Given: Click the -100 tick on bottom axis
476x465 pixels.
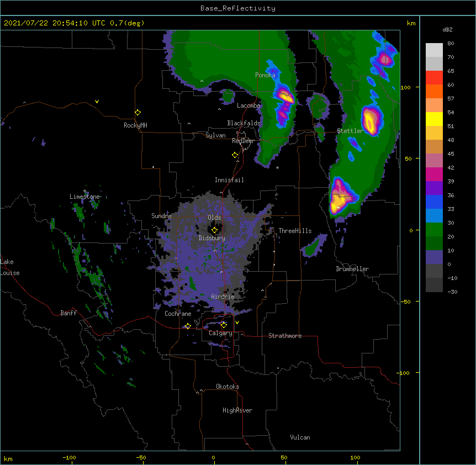Looking at the screenshot, I should (69, 457).
